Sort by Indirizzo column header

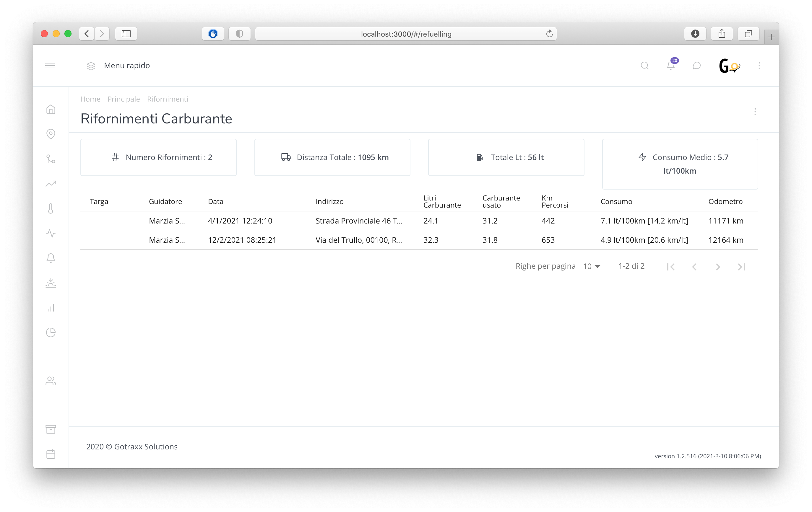[x=329, y=202]
